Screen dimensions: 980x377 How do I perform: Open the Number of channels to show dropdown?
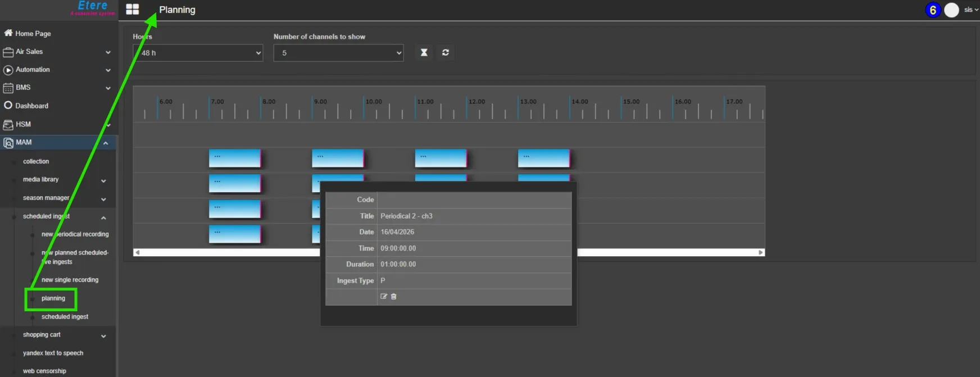tap(338, 53)
